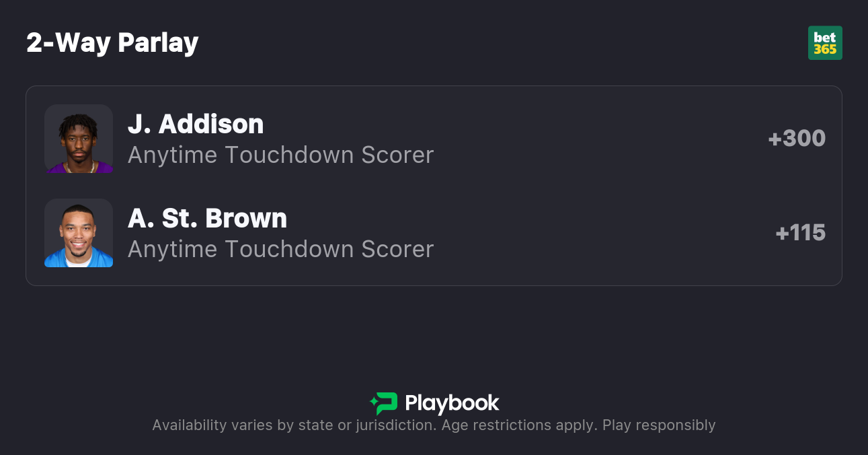Select the J. Addison player name

point(196,124)
